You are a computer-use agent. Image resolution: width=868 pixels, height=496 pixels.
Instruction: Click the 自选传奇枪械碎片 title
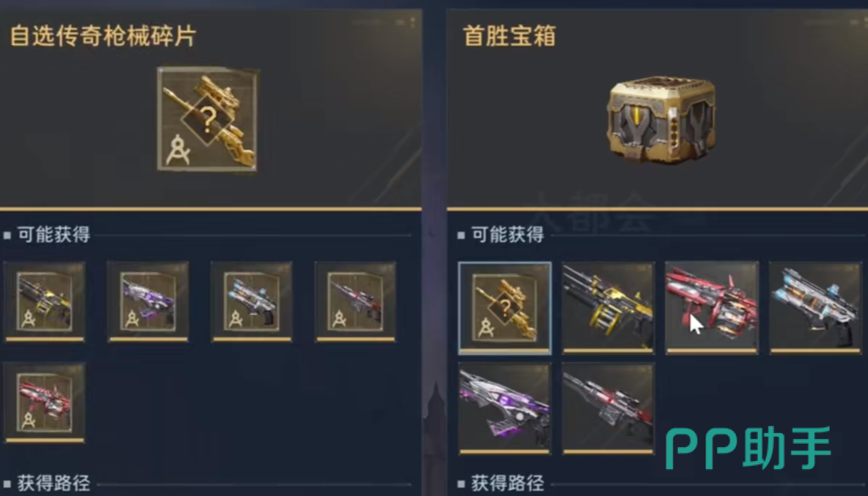point(103,36)
